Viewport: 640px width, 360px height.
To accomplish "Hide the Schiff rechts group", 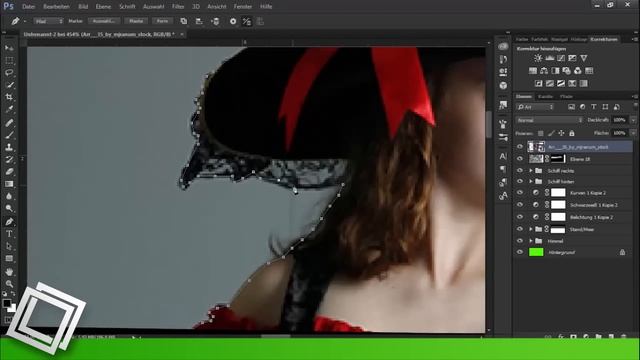I will click(x=520, y=170).
